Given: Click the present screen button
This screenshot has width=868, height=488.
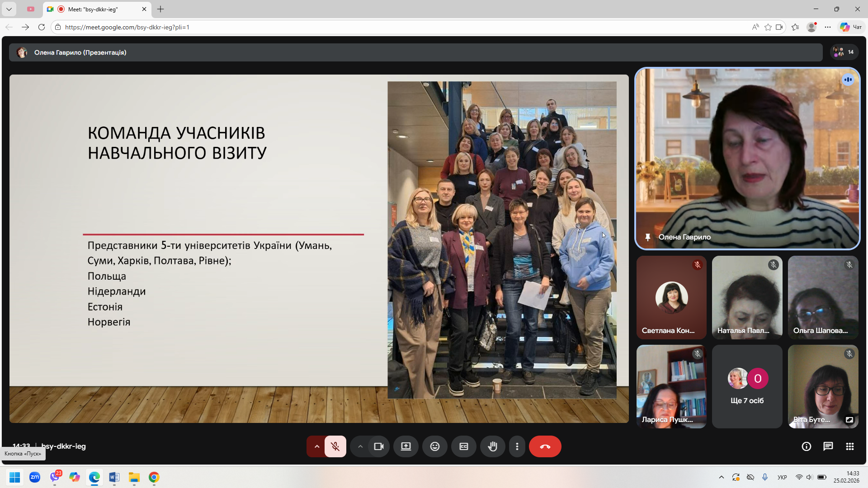Looking at the screenshot, I should tap(406, 446).
